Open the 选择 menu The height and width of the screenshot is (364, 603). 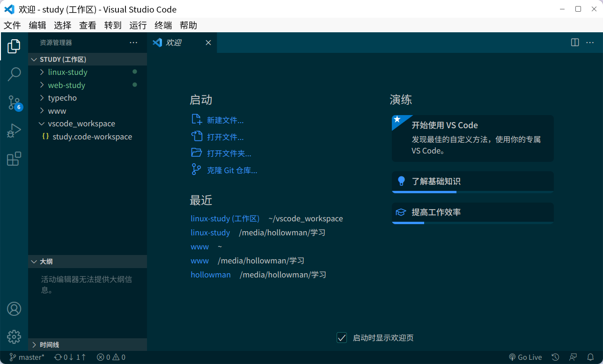[63, 25]
